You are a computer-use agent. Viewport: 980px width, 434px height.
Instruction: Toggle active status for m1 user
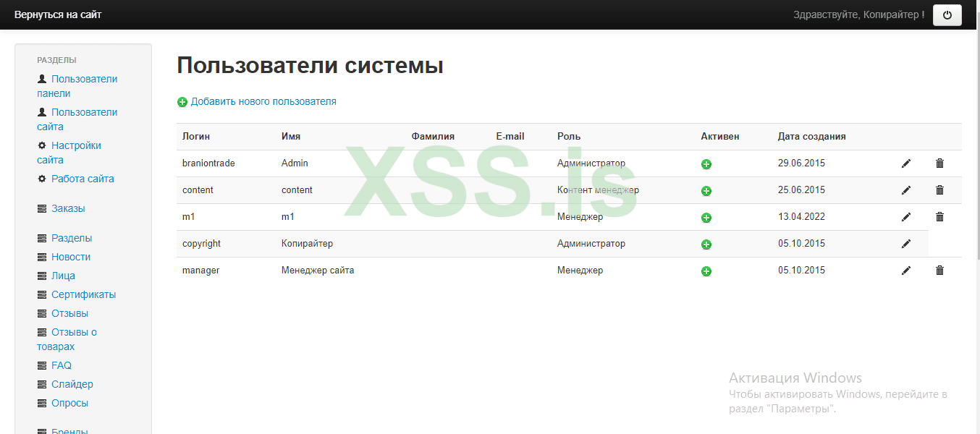[x=706, y=218]
